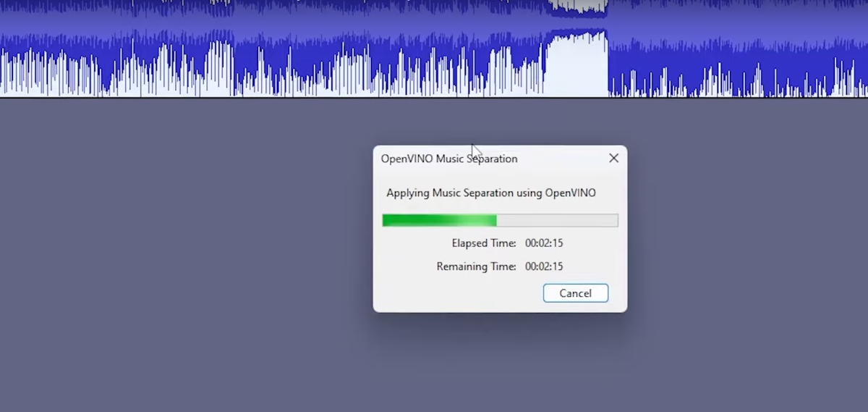Click the green separation progress bar

pos(500,220)
